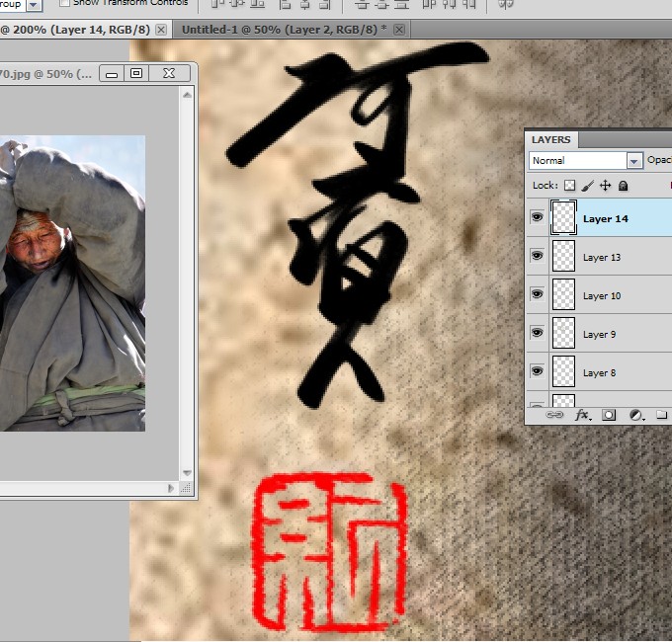Image resolution: width=672 pixels, height=642 pixels.
Task: Distribute horizontal centers in the options bar
Action: click(449, 4)
